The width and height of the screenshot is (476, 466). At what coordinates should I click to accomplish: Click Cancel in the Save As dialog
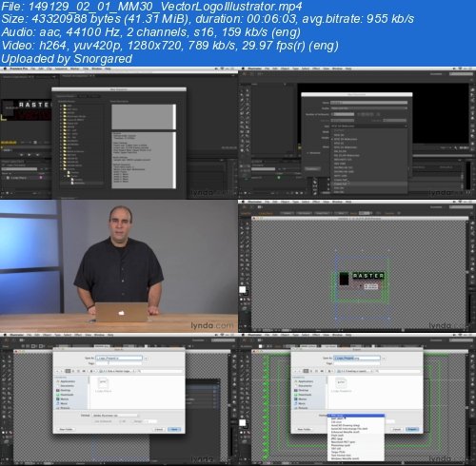tap(159, 429)
